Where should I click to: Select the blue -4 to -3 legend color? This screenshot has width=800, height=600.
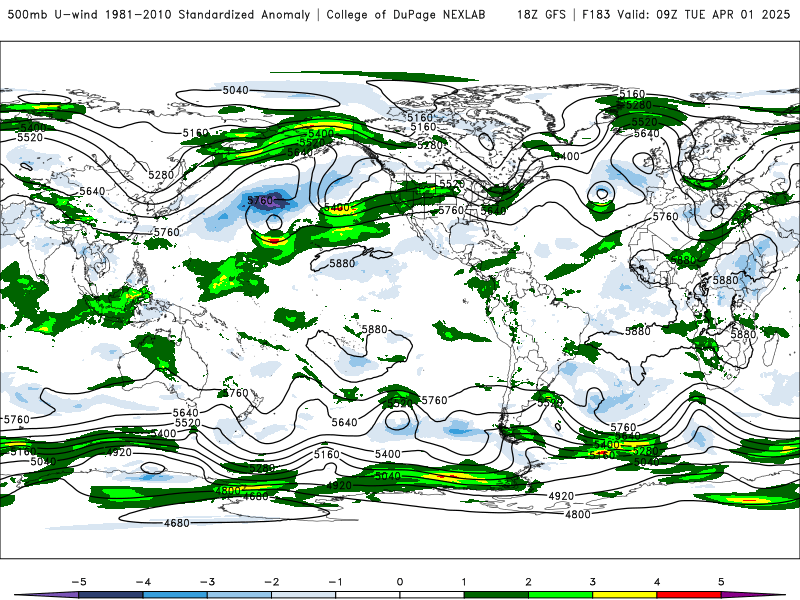(175, 595)
